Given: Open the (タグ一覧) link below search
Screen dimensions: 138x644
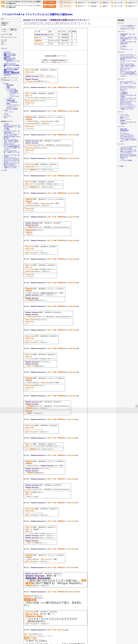Looking at the screenshot, I should [4, 31].
